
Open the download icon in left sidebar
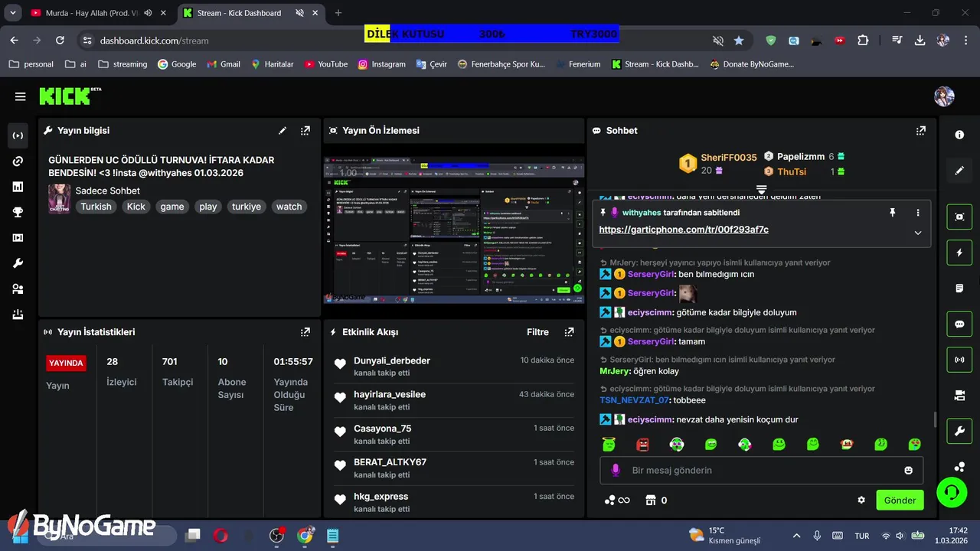click(18, 315)
